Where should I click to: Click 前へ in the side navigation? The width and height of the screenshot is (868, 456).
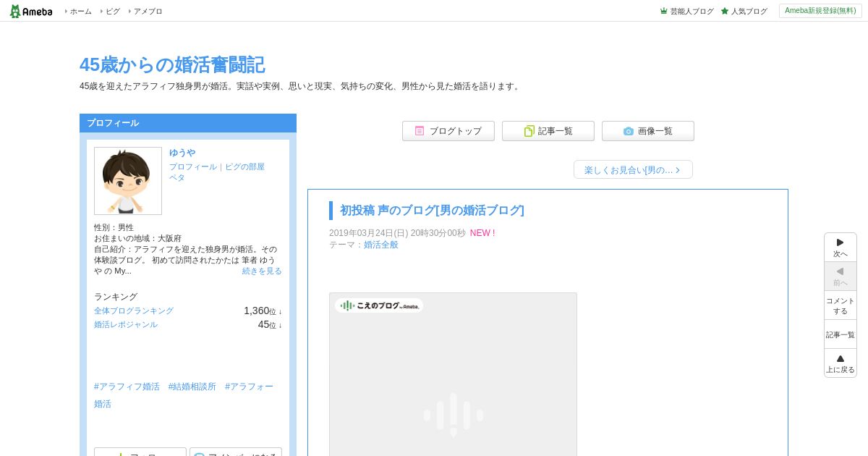pos(841,276)
